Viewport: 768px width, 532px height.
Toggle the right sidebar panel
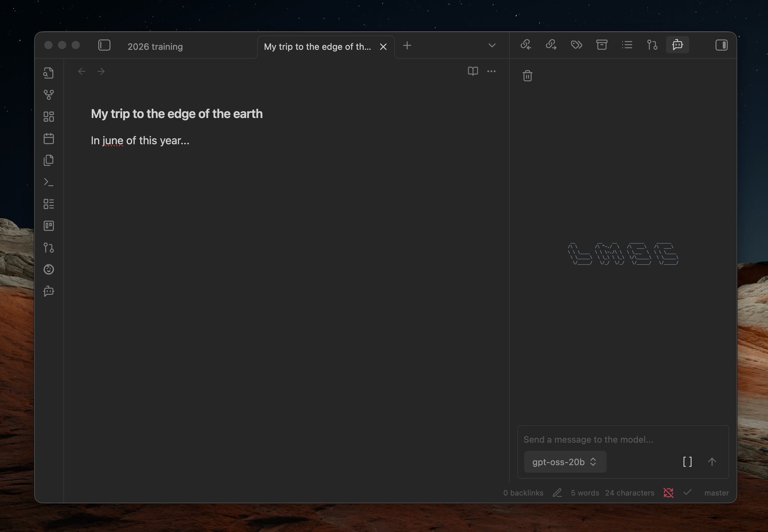pyautogui.click(x=721, y=45)
